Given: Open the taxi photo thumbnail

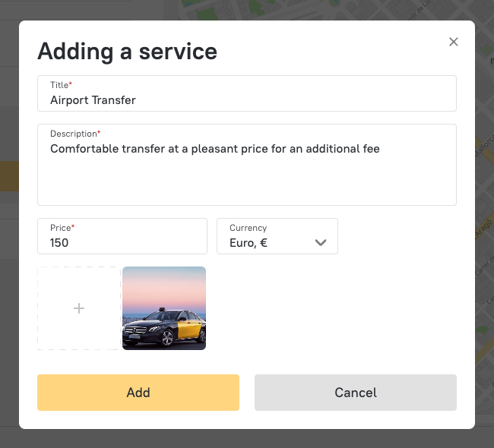Looking at the screenshot, I should point(164,308).
